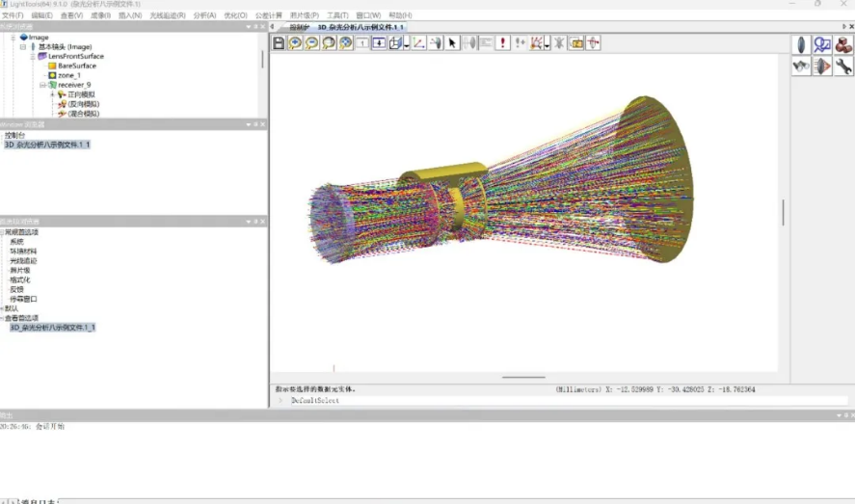Select 光线追迹 in preferences tree
The height and width of the screenshot is (504, 855).
pyautogui.click(x=23, y=260)
